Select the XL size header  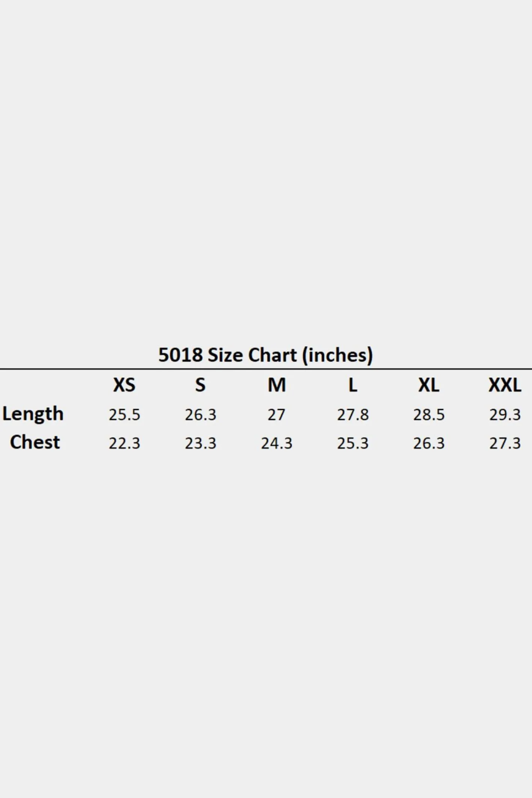(429, 385)
